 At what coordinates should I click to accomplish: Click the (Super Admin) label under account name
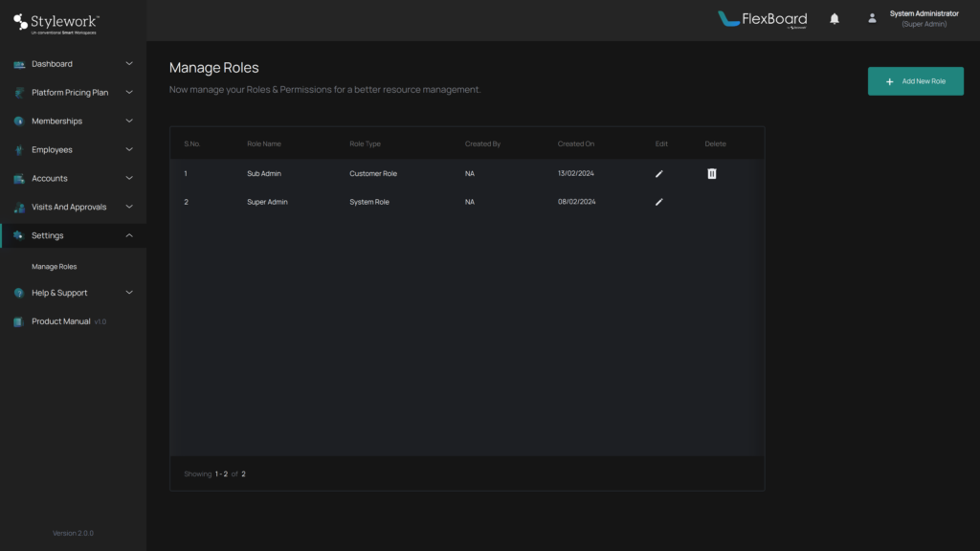click(x=924, y=24)
